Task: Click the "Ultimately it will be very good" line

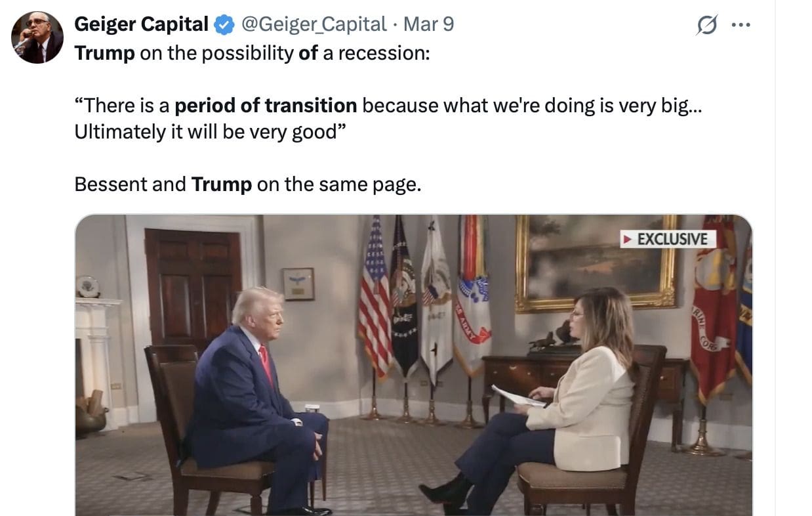Action: pos(205,132)
